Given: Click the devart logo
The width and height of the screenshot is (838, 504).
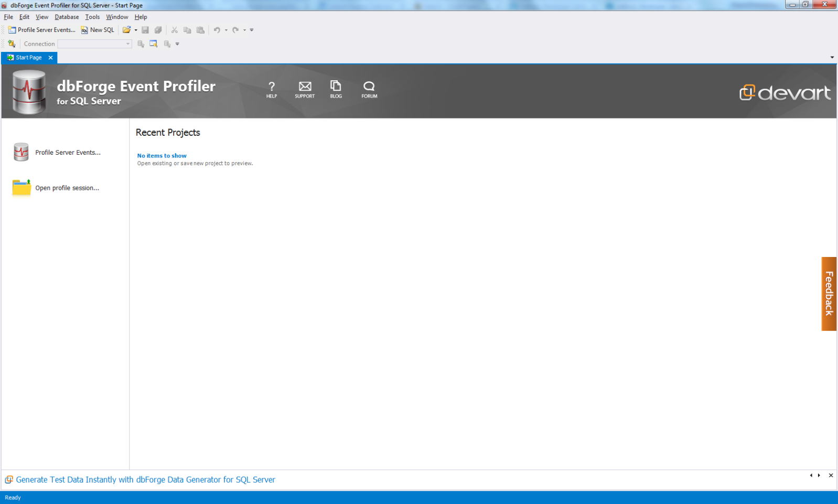Looking at the screenshot, I should pyautogui.click(x=785, y=93).
